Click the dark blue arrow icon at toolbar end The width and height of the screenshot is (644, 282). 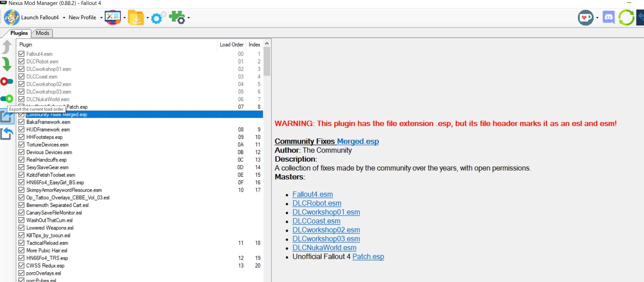640,17
